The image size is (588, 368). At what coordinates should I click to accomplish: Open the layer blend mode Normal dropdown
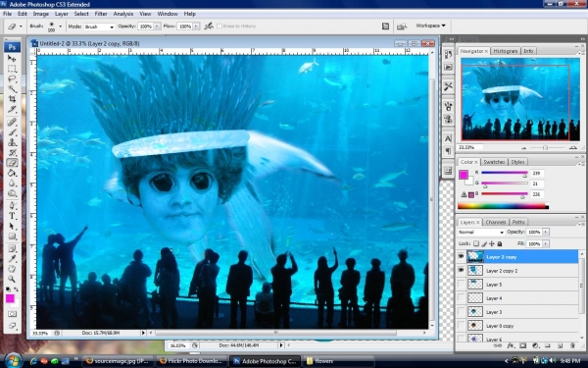(481, 232)
